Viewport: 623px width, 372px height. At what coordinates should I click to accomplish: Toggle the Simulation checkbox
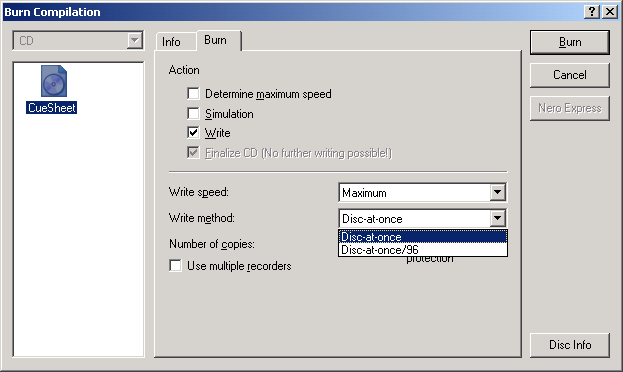coord(193,114)
